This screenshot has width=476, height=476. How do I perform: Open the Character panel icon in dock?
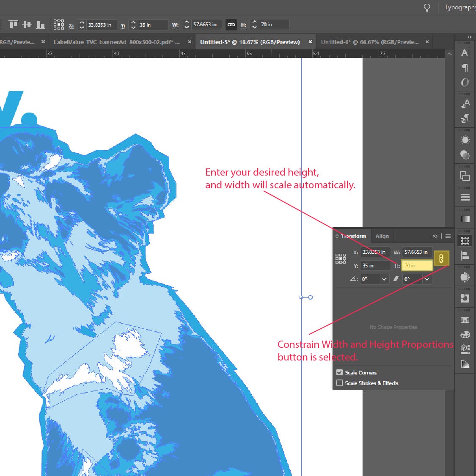click(x=465, y=53)
